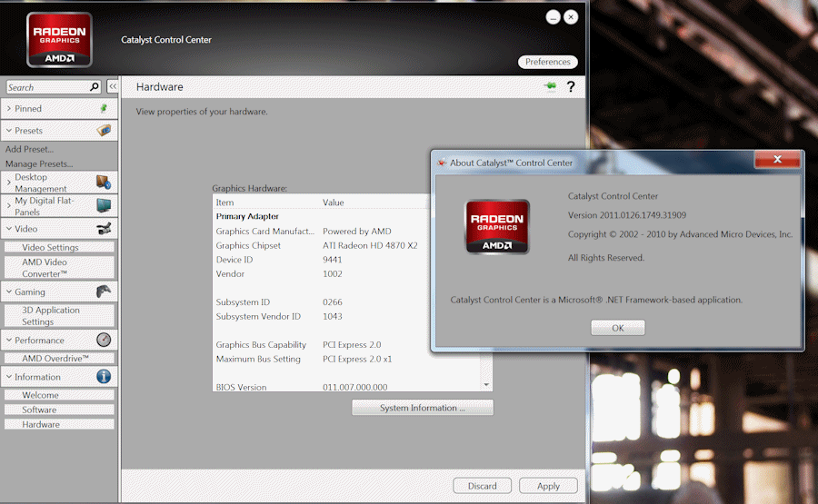Image resolution: width=818 pixels, height=504 pixels.
Task: Select the Device ID row
Action: pyautogui.click(x=321, y=259)
